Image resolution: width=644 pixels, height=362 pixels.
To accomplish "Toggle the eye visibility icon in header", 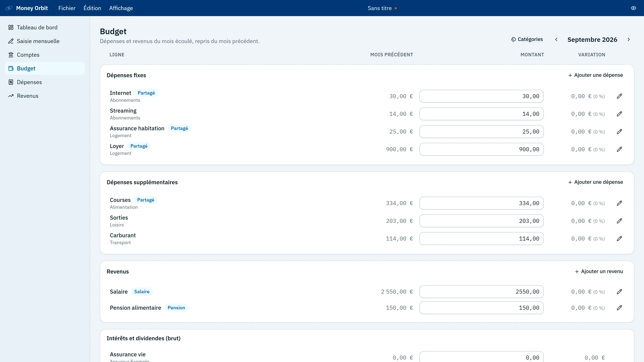I will point(633,8).
